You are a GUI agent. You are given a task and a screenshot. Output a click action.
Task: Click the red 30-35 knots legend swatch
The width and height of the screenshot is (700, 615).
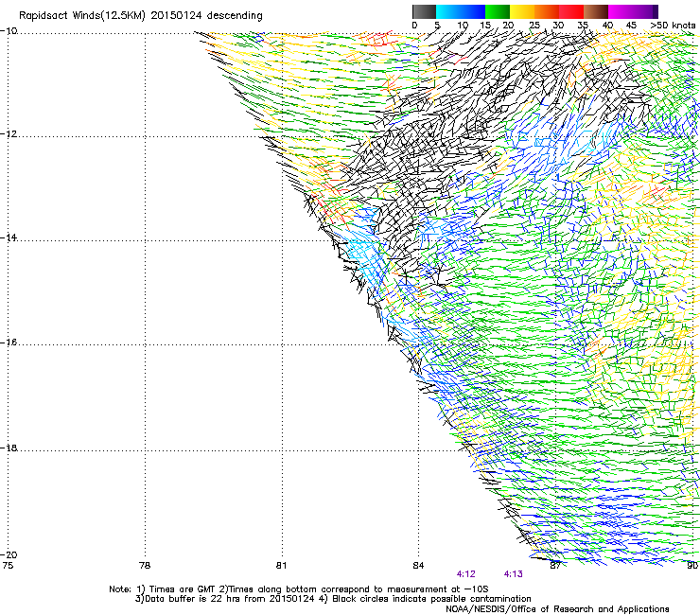(571, 12)
